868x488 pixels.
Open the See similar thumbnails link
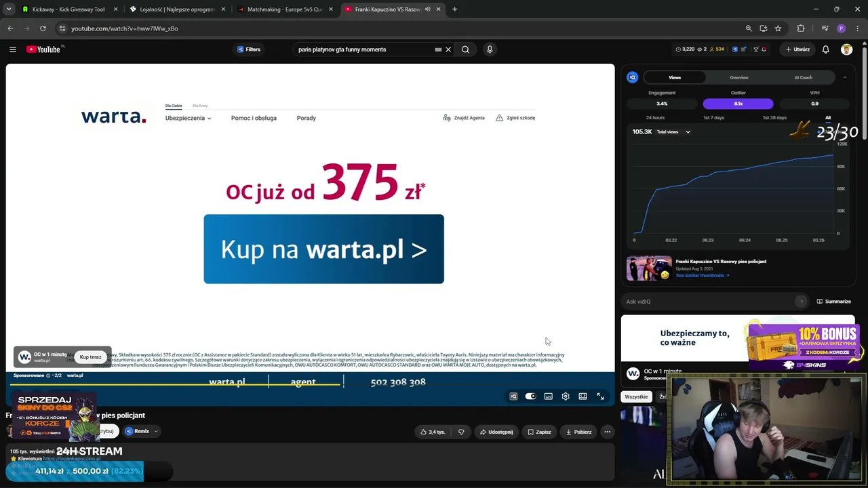tap(703, 275)
